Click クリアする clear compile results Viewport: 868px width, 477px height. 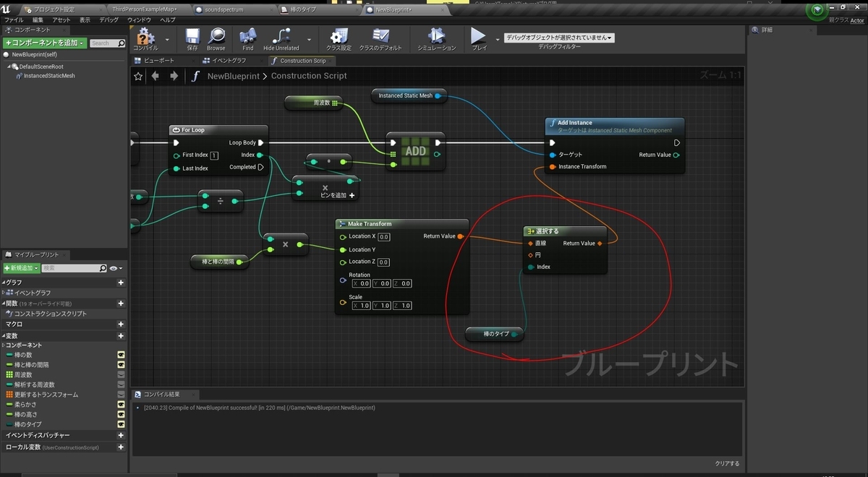[727, 463]
